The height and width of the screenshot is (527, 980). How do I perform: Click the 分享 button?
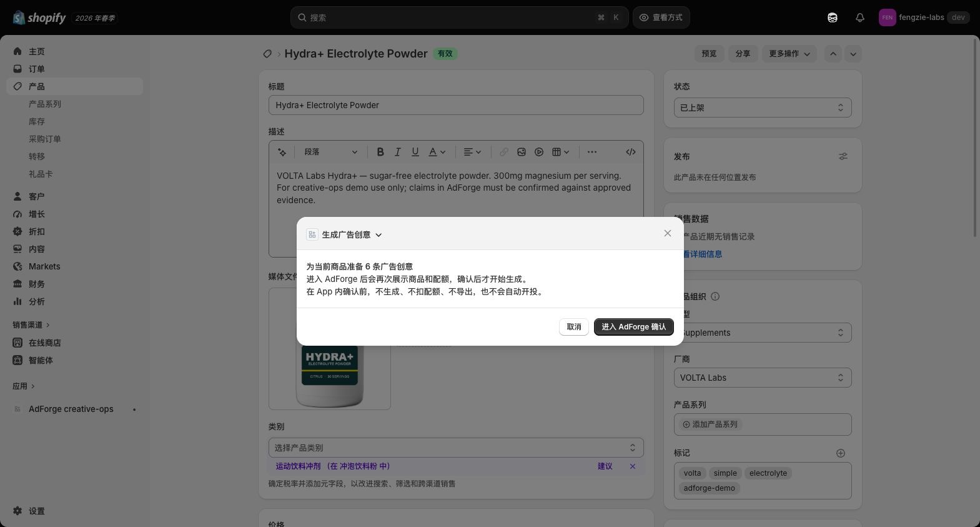(x=743, y=54)
